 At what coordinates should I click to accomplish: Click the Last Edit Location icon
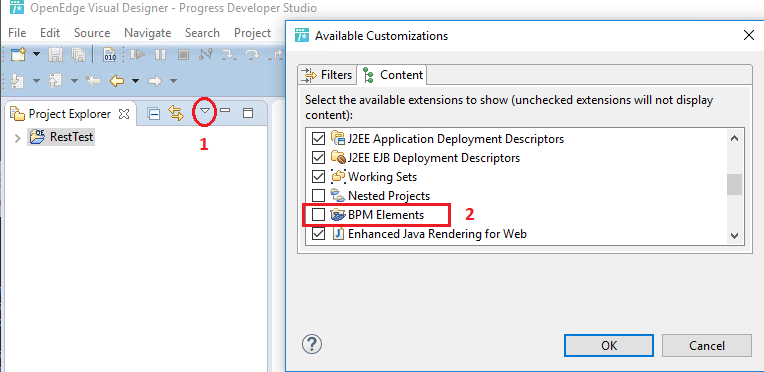pos(93,80)
